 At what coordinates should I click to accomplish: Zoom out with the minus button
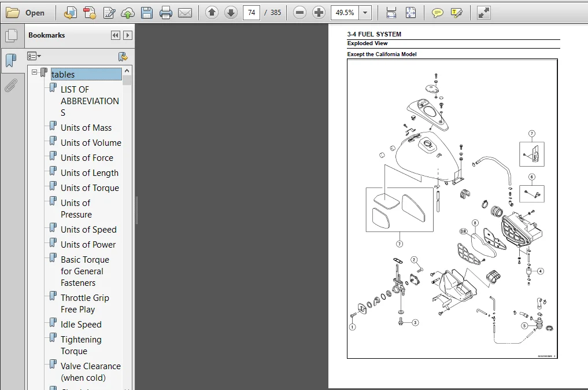tap(299, 13)
